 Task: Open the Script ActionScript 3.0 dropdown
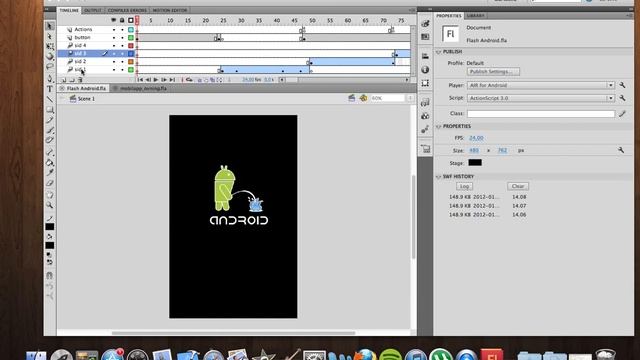tap(540, 98)
